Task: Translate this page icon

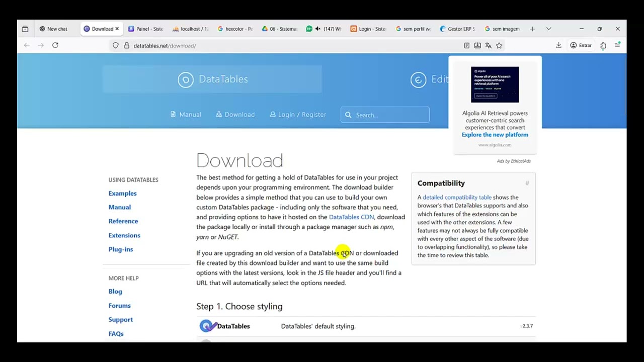Action: coord(488,46)
